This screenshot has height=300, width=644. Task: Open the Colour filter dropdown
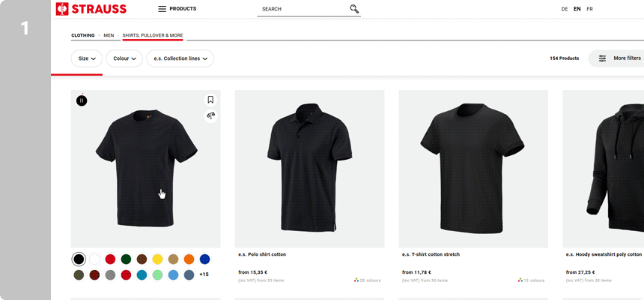click(x=124, y=58)
